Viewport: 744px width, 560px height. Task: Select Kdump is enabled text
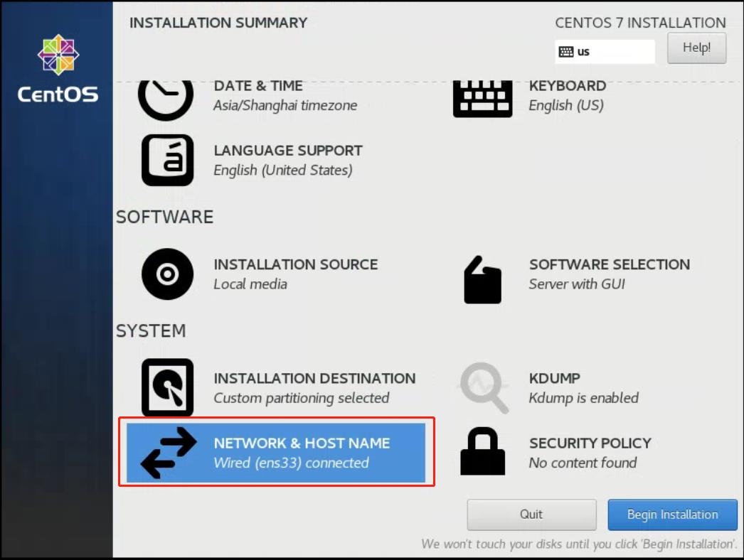(x=584, y=398)
